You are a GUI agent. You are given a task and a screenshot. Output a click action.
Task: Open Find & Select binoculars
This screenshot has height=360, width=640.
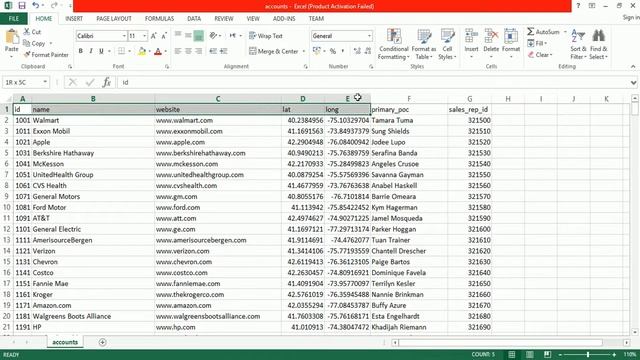click(598, 44)
